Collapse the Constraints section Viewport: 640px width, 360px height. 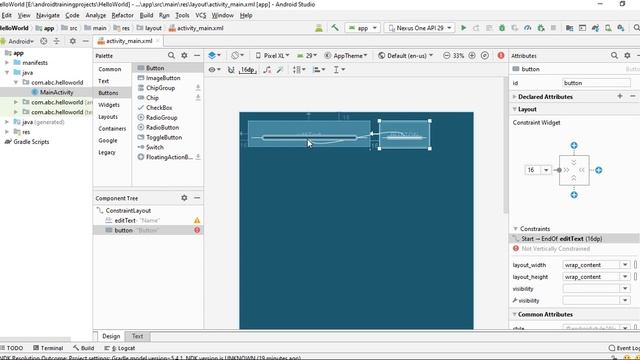[516, 229]
